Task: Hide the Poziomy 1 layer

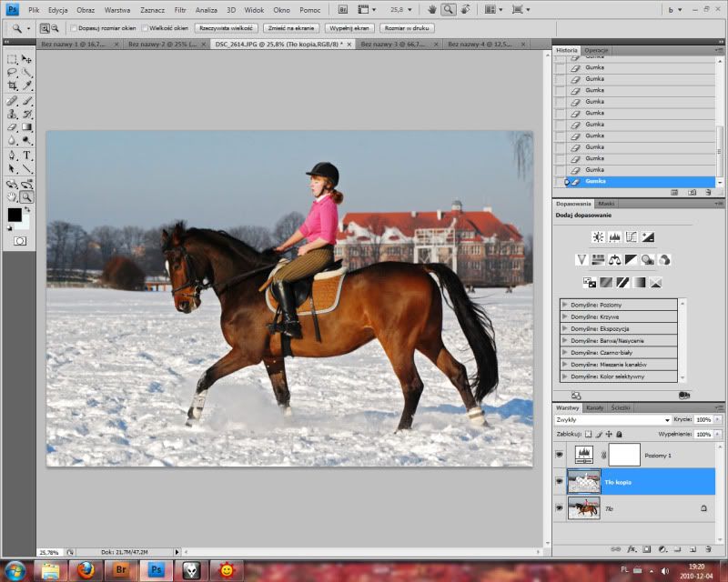Action: (x=559, y=454)
